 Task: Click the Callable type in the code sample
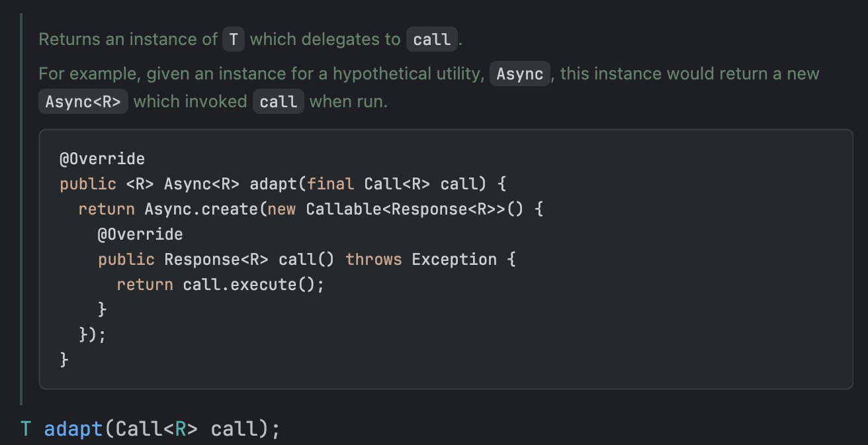pos(344,209)
